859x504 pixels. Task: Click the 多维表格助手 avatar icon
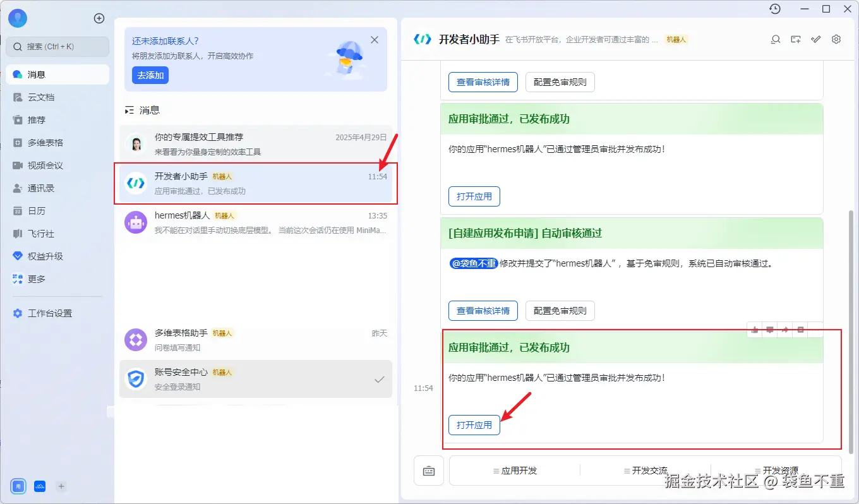136,340
